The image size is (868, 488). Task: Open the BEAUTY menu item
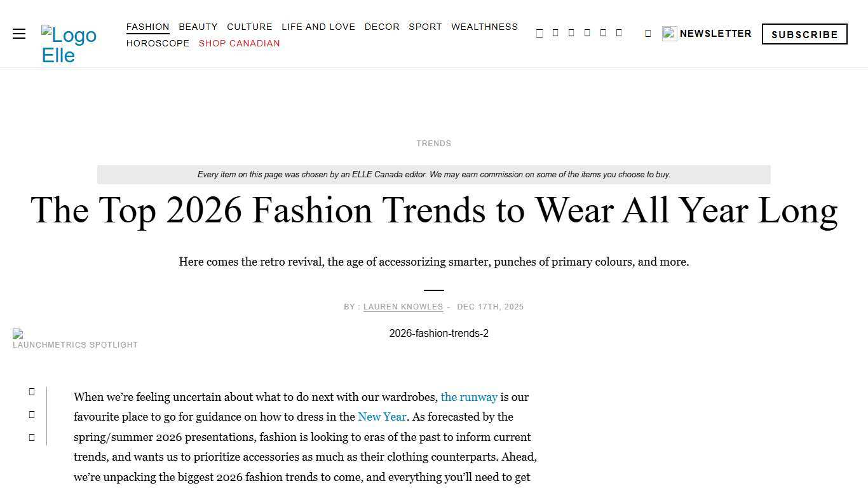[x=198, y=27]
